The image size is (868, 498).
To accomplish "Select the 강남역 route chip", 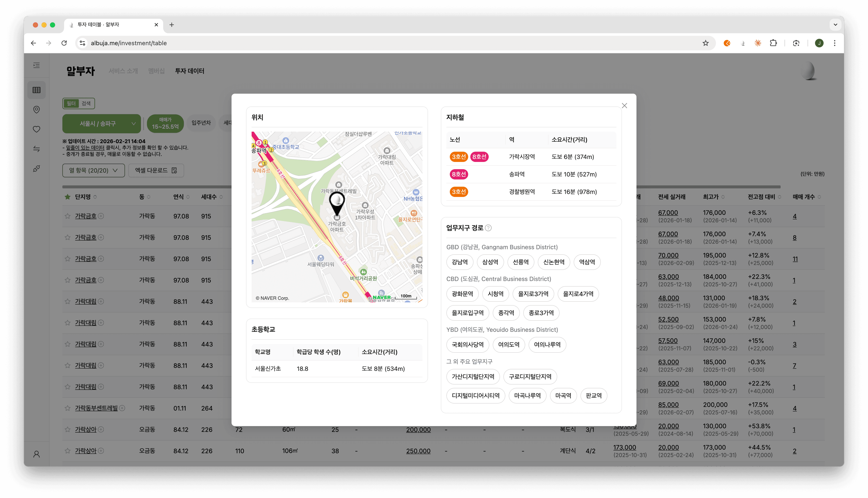I will [460, 262].
